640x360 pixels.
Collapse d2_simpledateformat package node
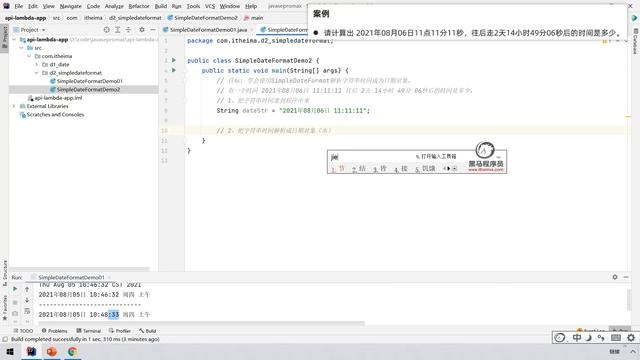36,73
